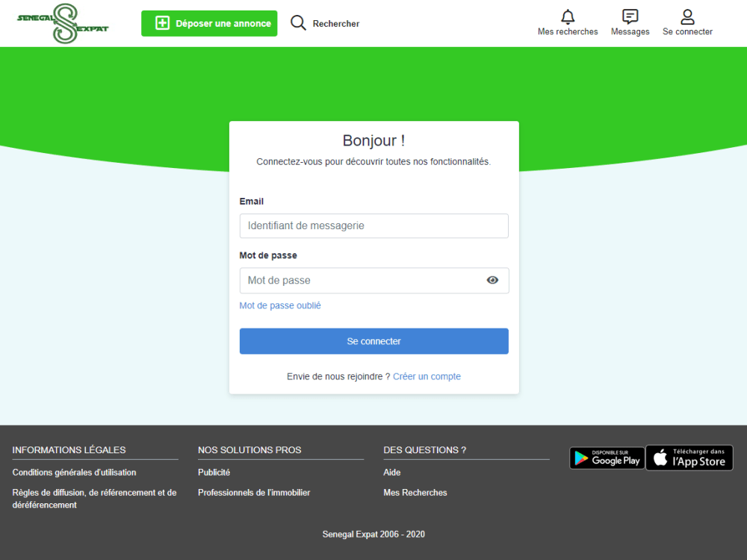Open the Créer un compte link
The height and width of the screenshot is (560, 747).
427,376
